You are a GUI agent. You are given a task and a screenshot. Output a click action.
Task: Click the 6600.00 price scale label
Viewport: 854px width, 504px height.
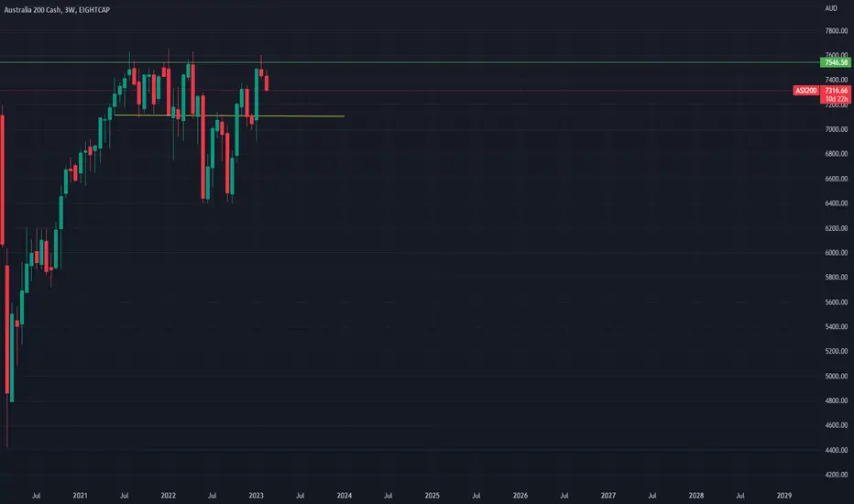837,179
